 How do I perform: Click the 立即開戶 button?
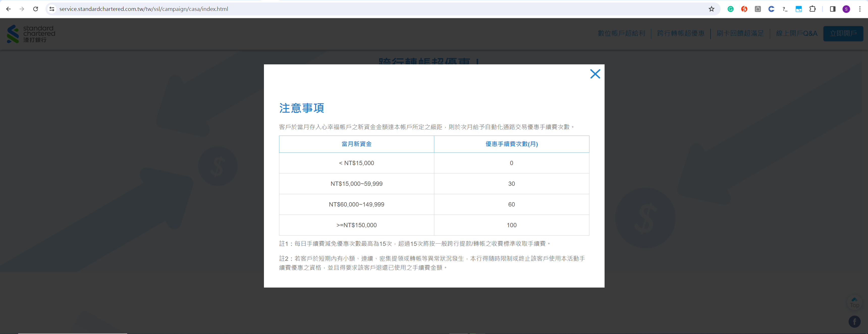[843, 33]
